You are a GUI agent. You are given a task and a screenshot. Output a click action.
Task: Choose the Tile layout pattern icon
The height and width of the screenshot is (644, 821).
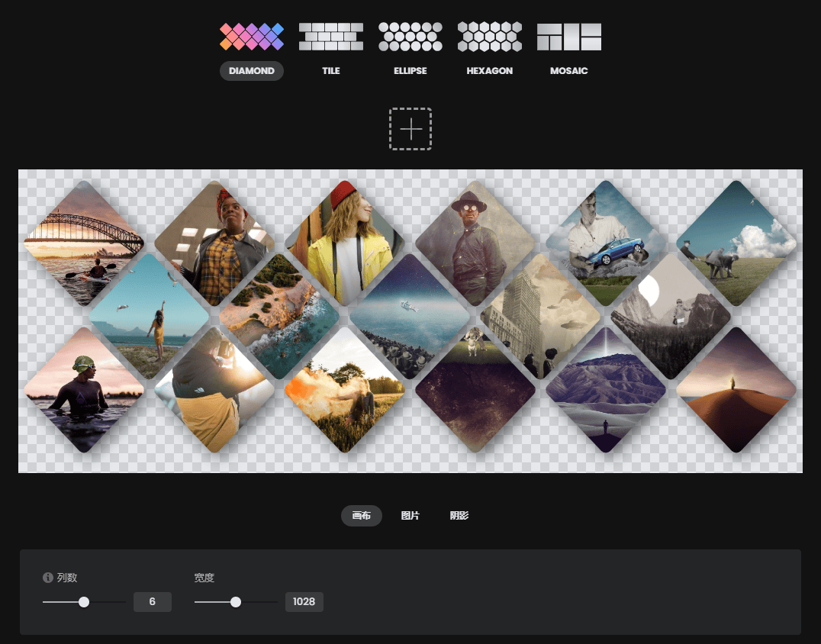tap(330, 37)
